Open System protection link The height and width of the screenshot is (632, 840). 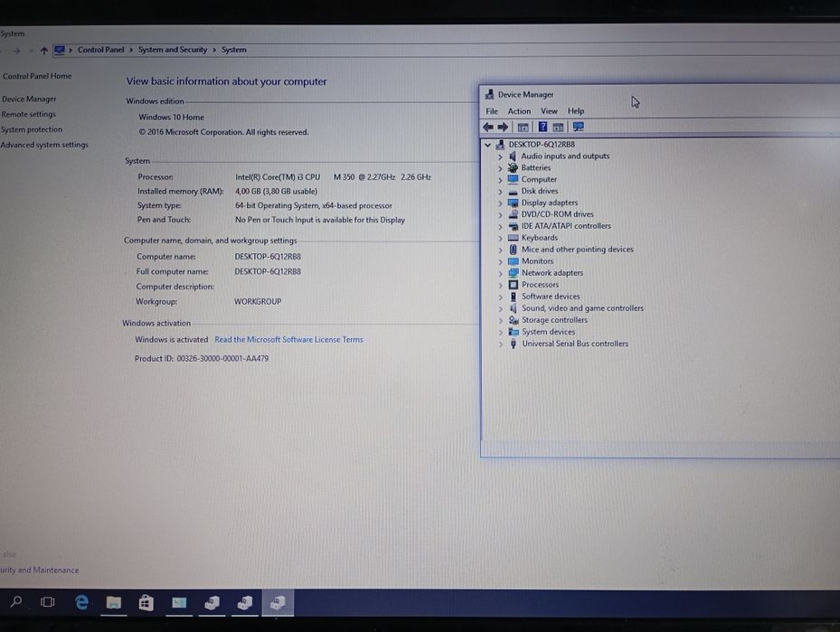pos(32,129)
